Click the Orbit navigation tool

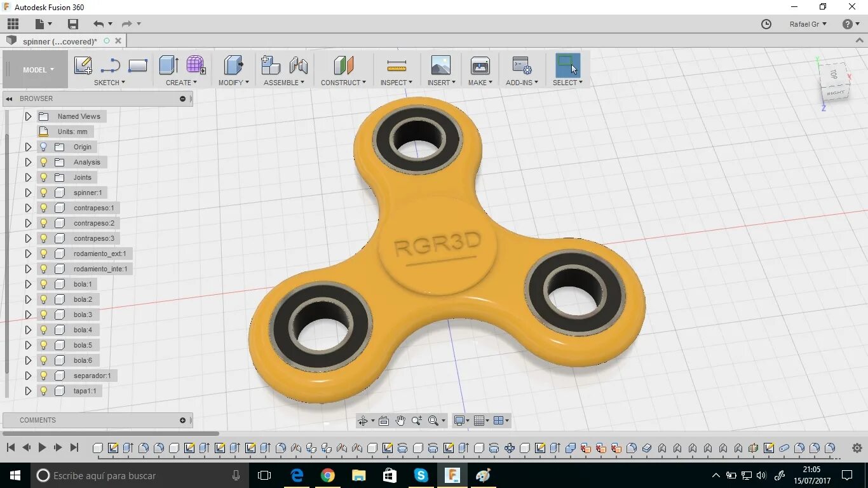(x=363, y=421)
